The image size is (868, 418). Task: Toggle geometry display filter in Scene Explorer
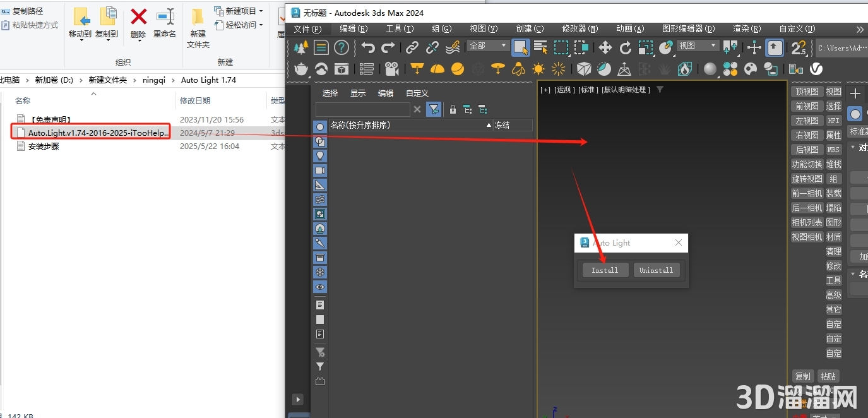pos(320,127)
